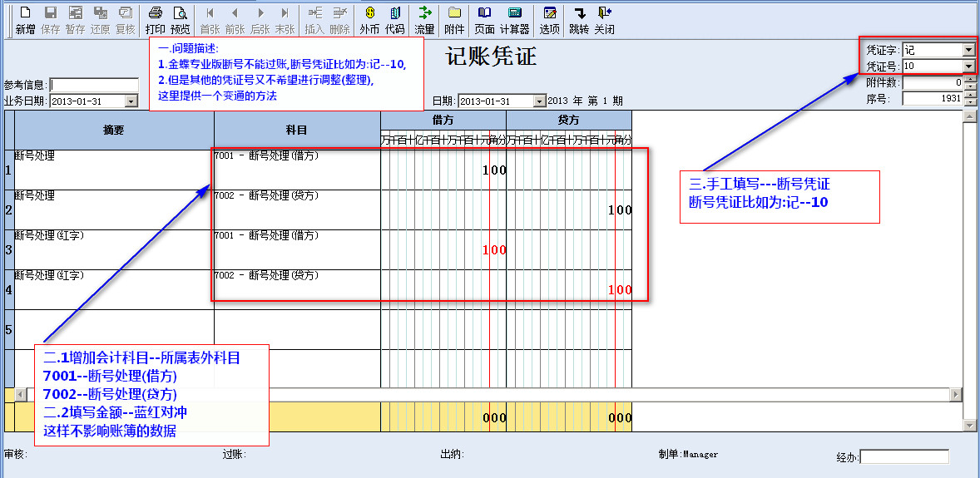Screen dimensions: 980x478
Task: Click 关闭 to close the voucher window
Action: (x=604, y=20)
